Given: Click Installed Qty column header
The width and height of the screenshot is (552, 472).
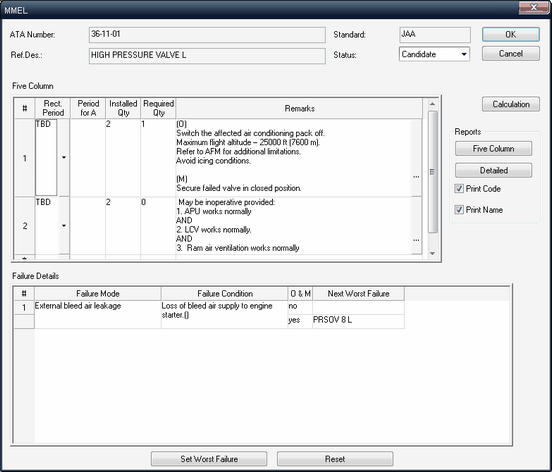Looking at the screenshot, I should point(123,108).
